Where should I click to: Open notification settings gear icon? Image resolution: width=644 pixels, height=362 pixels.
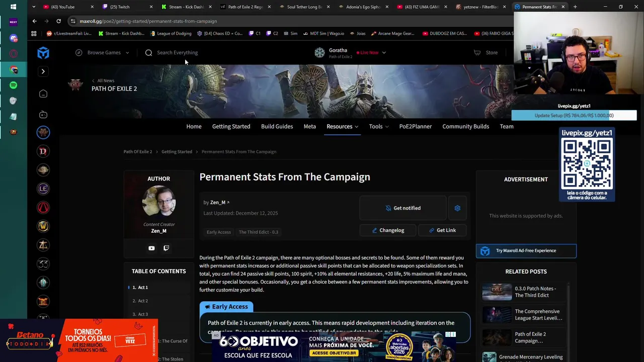click(x=457, y=208)
